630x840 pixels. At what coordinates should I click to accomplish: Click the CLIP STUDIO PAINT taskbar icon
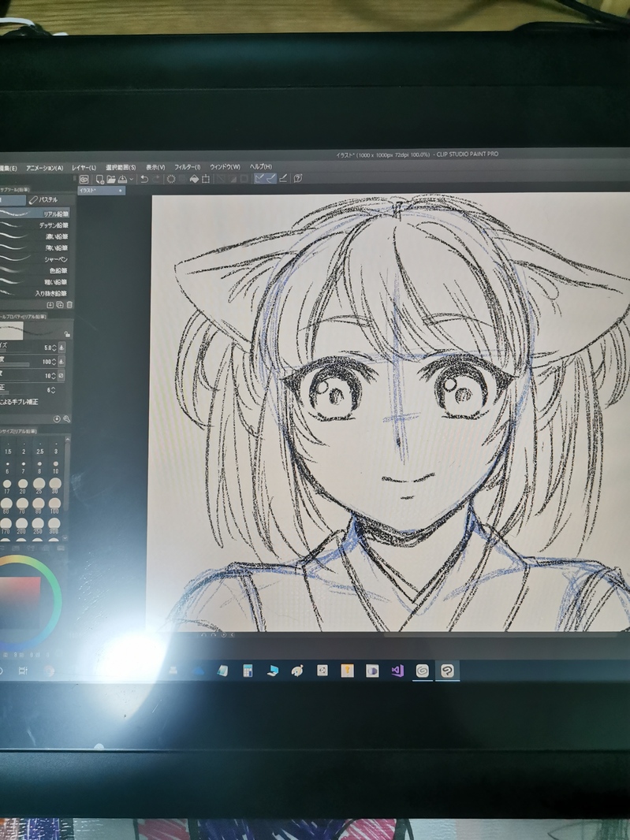click(x=447, y=671)
